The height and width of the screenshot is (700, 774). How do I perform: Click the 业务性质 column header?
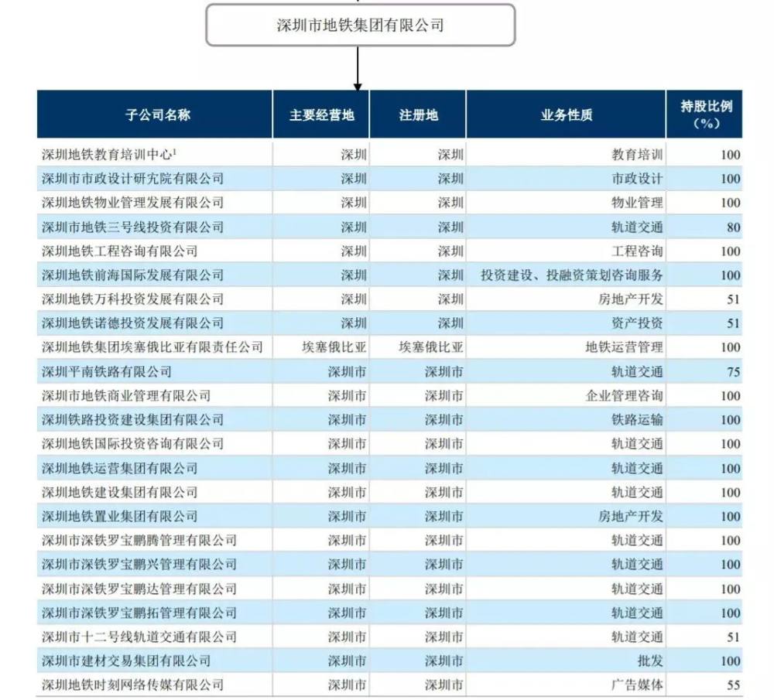tap(567, 115)
